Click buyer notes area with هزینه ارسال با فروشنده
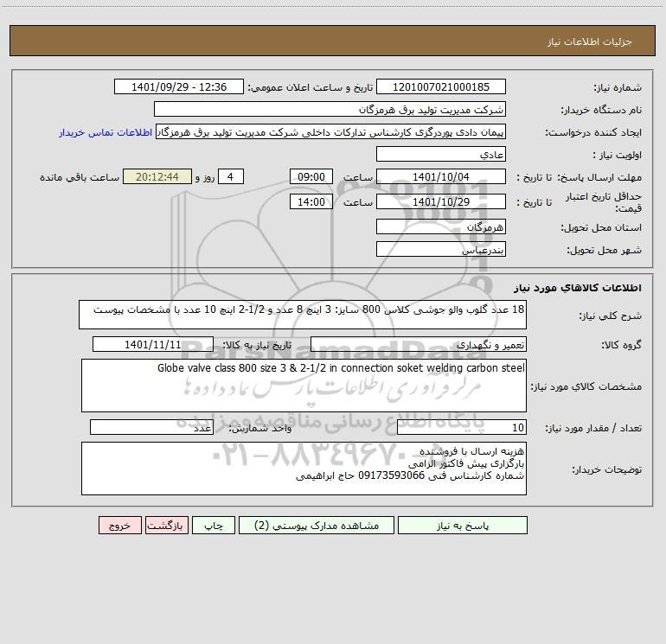 304,469
